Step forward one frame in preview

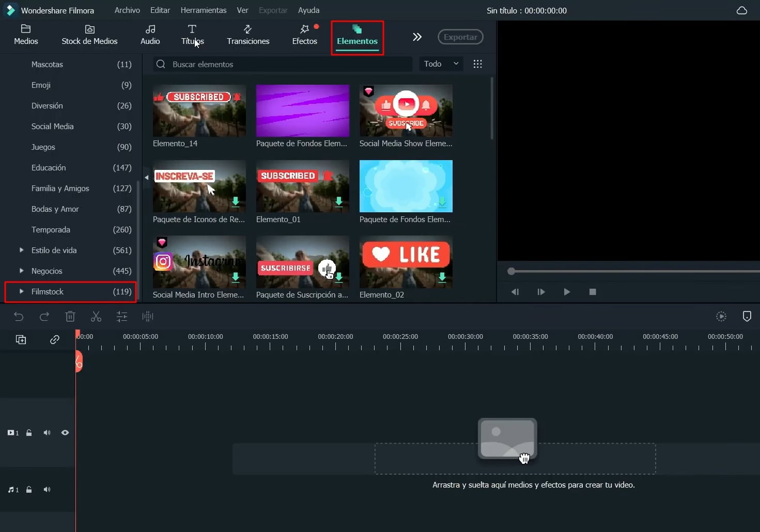(541, 292)
